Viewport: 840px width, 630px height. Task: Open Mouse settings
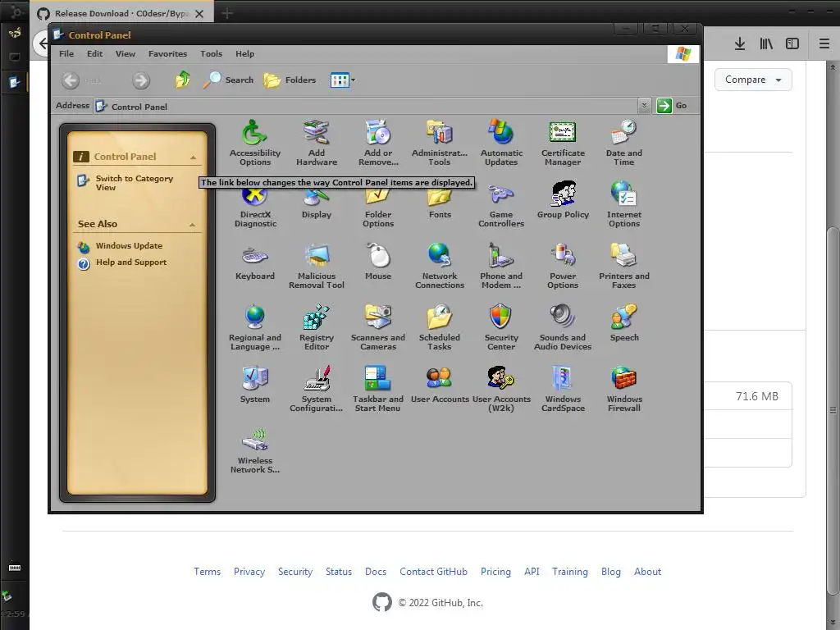pyautogui.click(x=378, y=262)
